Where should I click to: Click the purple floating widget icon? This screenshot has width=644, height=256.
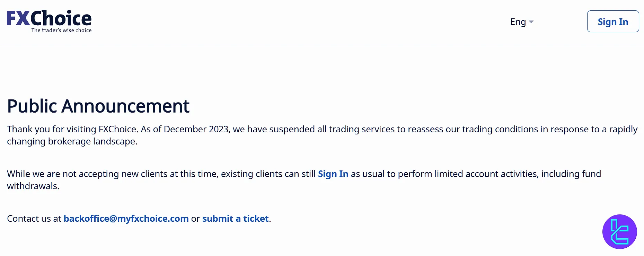tap(619, 231)
